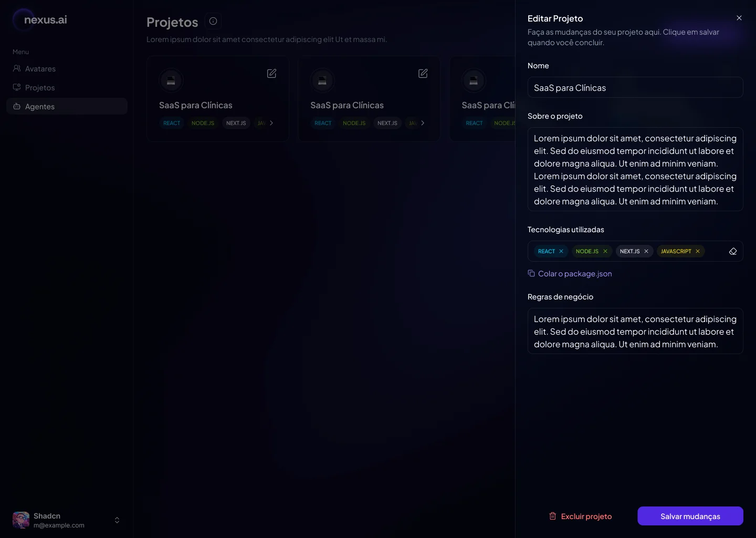Remove the REACT technology tag
756x538 pixels.
(x=561, y=251)
